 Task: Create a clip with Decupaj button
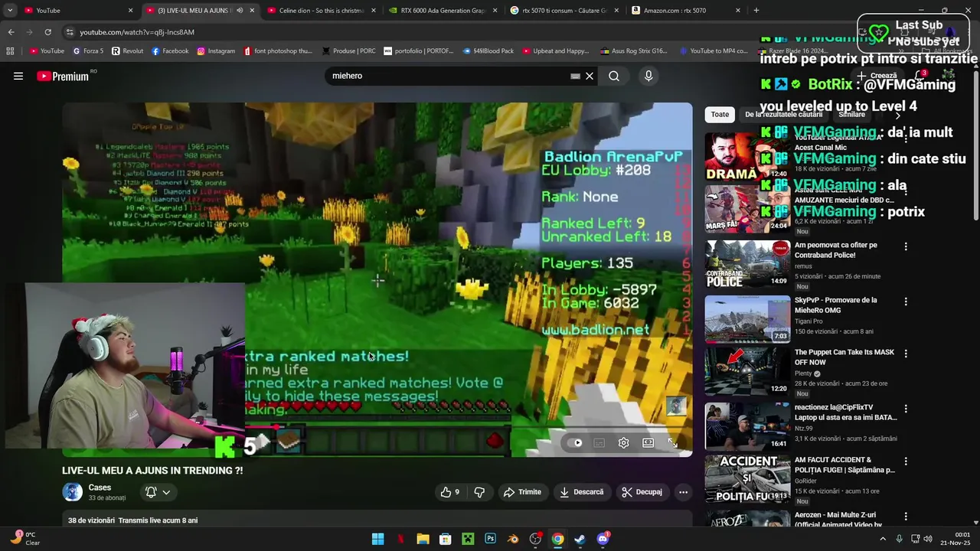(x=642, y=492)
